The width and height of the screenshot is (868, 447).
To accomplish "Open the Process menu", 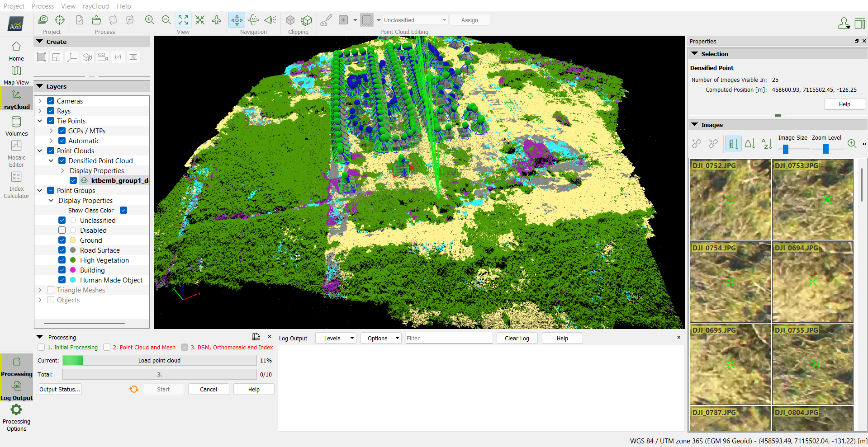I will [43, 6].
